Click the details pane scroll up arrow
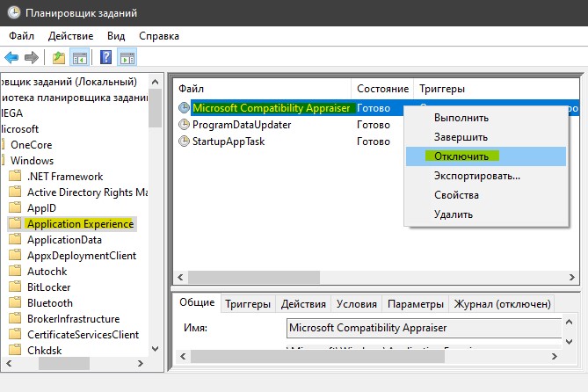Screen dimensions: 588x392 (x=569, y=322)
